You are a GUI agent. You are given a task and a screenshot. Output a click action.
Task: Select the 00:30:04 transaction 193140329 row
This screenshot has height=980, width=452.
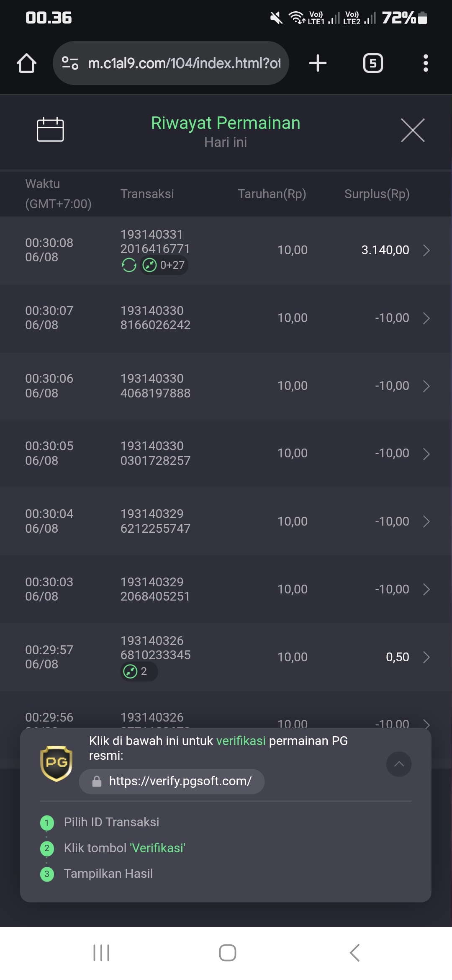coord(226,521)
